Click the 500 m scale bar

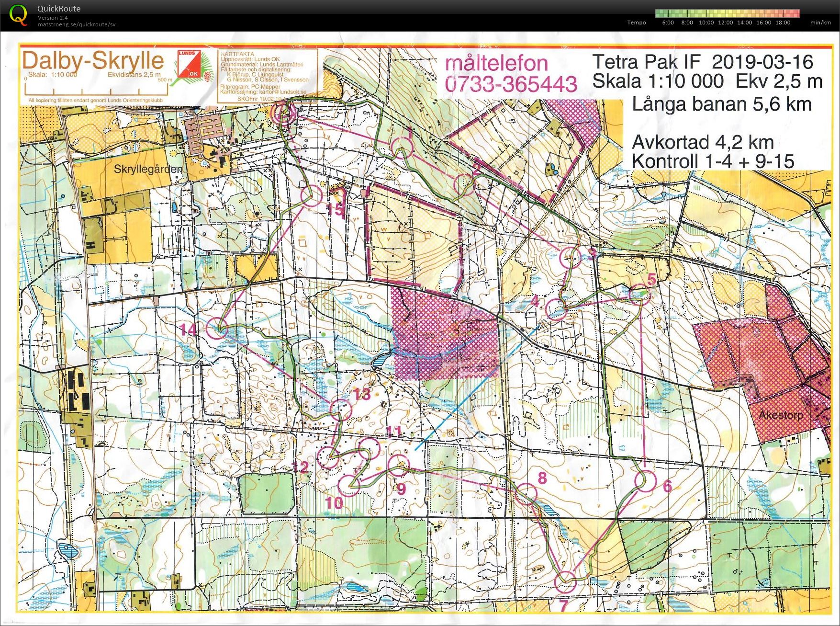(x=97, y=89)
